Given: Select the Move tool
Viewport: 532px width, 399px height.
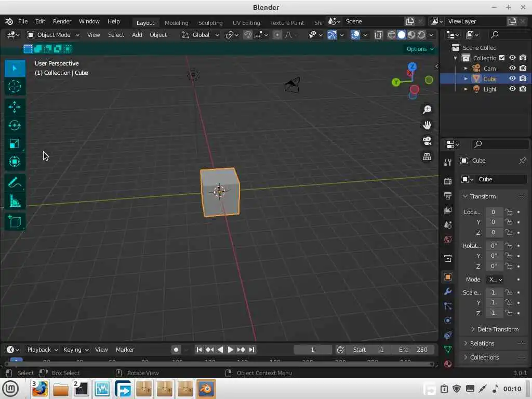Looking at the screenshot, I should point(15,107).
